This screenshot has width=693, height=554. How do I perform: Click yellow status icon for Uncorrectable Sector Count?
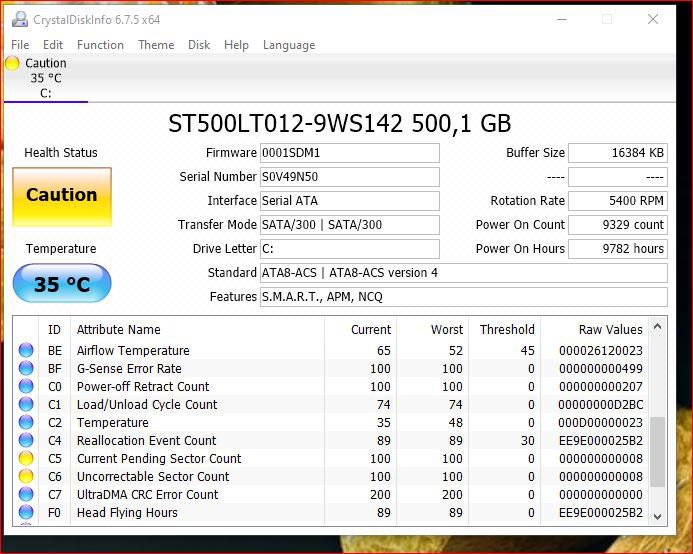26,477
